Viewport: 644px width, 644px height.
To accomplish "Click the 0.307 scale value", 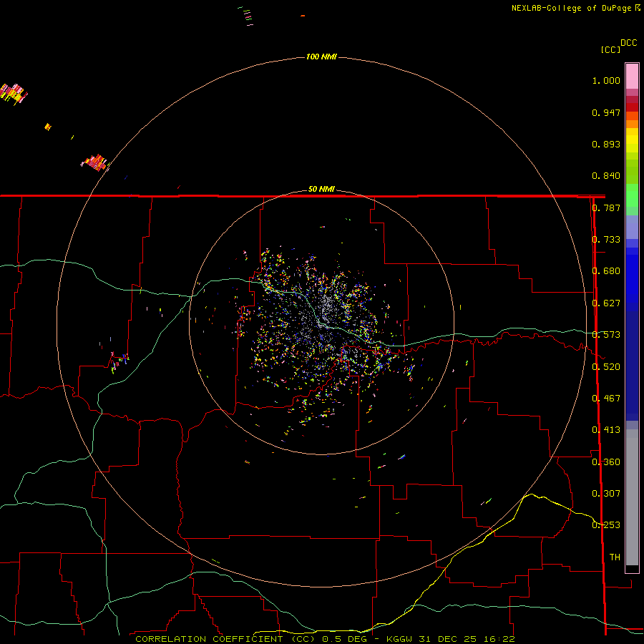I will click(606, 494).
